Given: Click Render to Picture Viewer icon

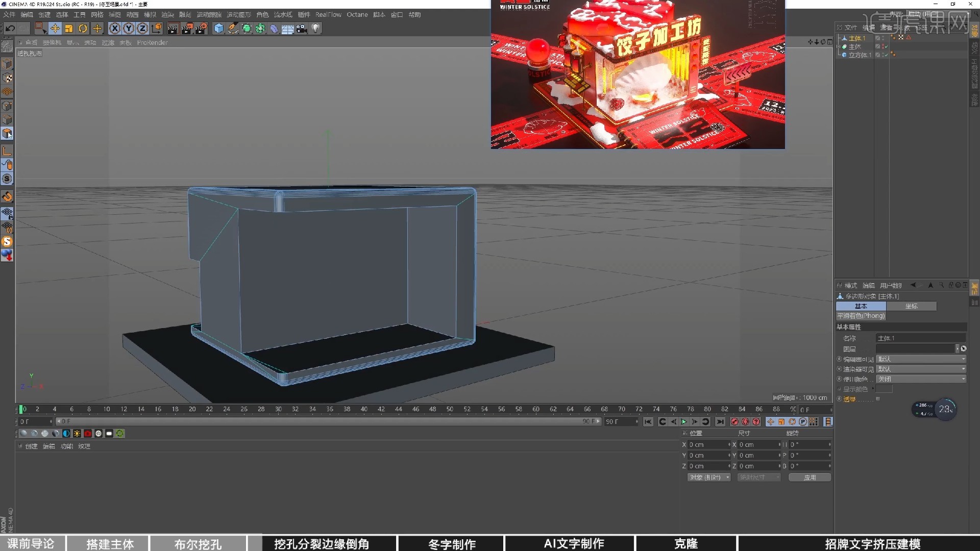Looking at the screenshot, I should point(187,29).
